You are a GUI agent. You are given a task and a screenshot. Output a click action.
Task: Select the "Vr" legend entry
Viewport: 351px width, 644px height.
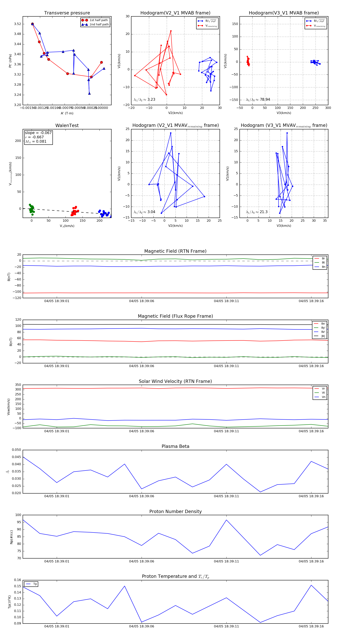click(320, 389)
